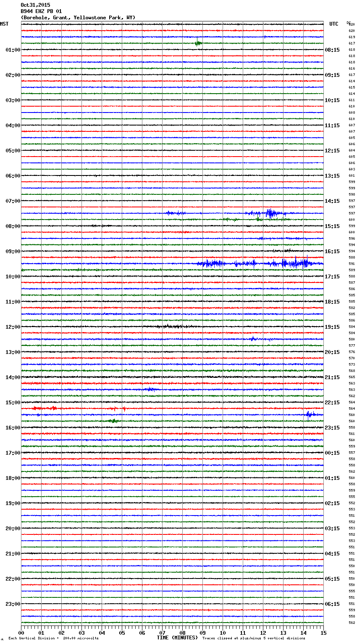Select the 20:00 MST row label

[13, 529]
